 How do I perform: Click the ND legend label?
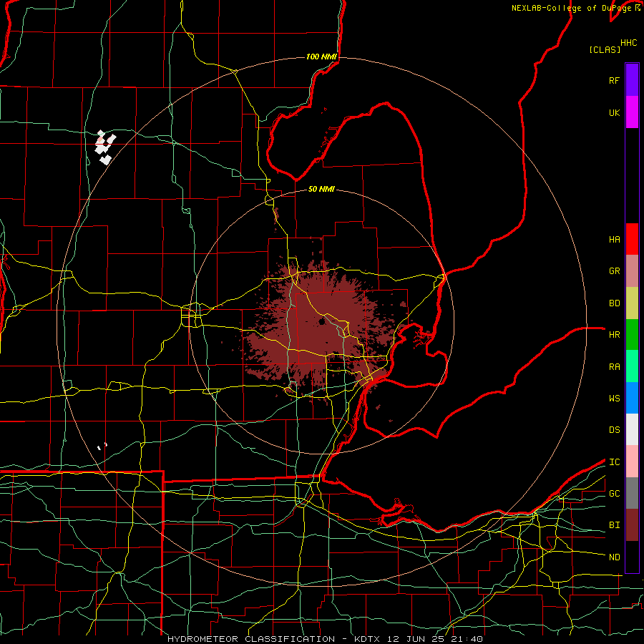coord(614,557)
